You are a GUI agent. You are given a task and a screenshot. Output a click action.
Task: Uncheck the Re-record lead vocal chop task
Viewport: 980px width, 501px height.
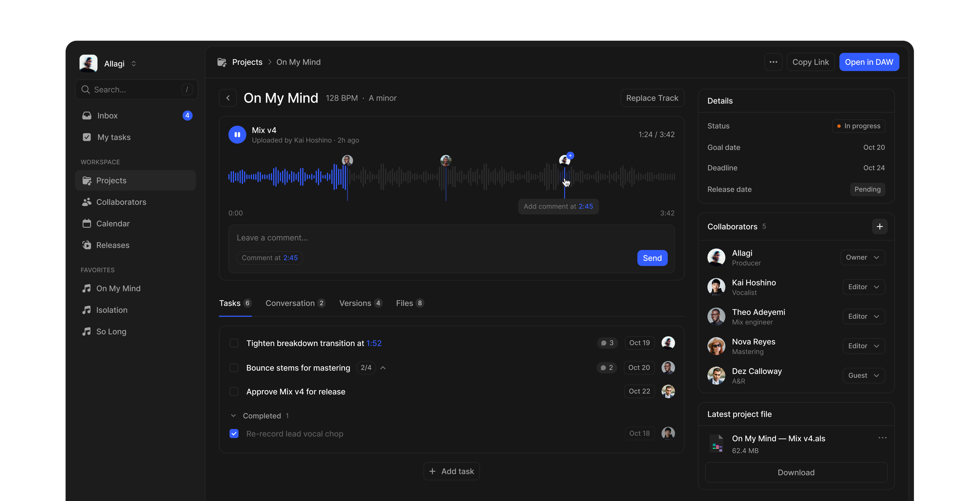tap(234, 434)
